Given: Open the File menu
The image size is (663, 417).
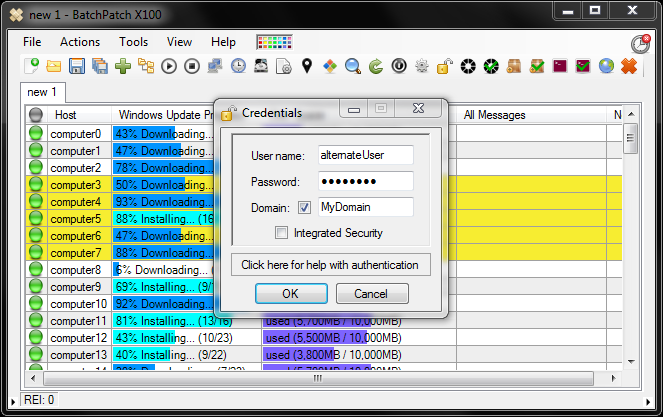Looking at the screenshot, I should coord(32,42).
